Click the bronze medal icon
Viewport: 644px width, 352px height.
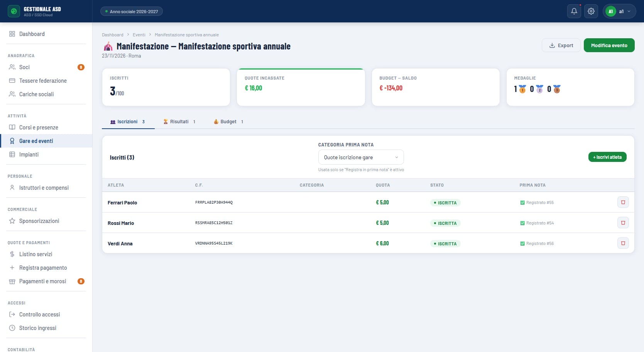click(557, 89)
